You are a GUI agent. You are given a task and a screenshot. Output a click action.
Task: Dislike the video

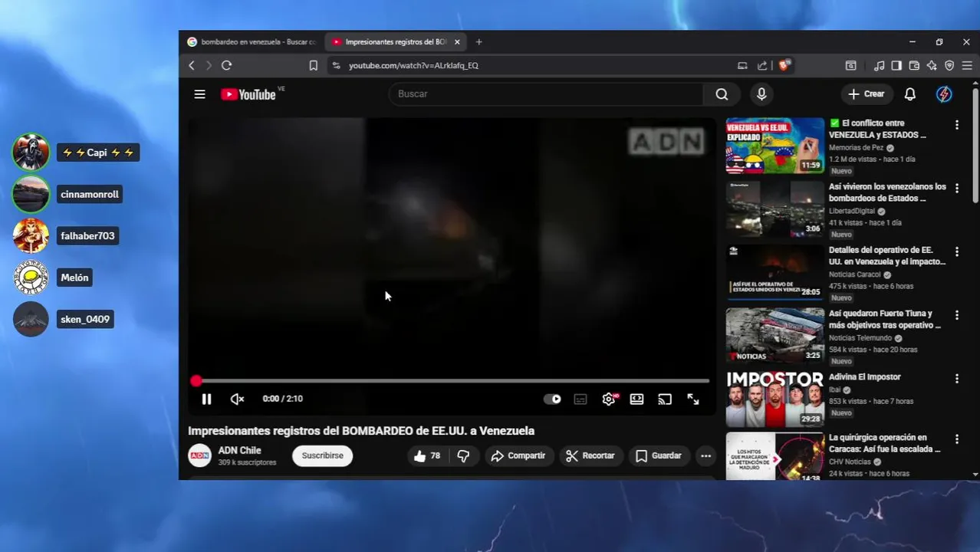(x=463, y=455)
